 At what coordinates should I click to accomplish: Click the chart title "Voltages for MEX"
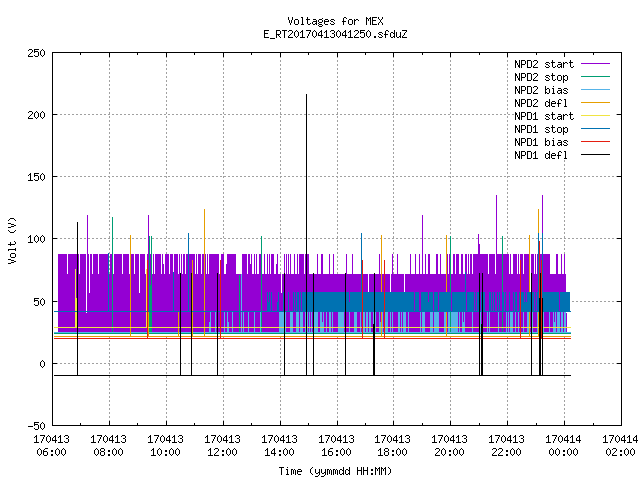pos(335,21)
